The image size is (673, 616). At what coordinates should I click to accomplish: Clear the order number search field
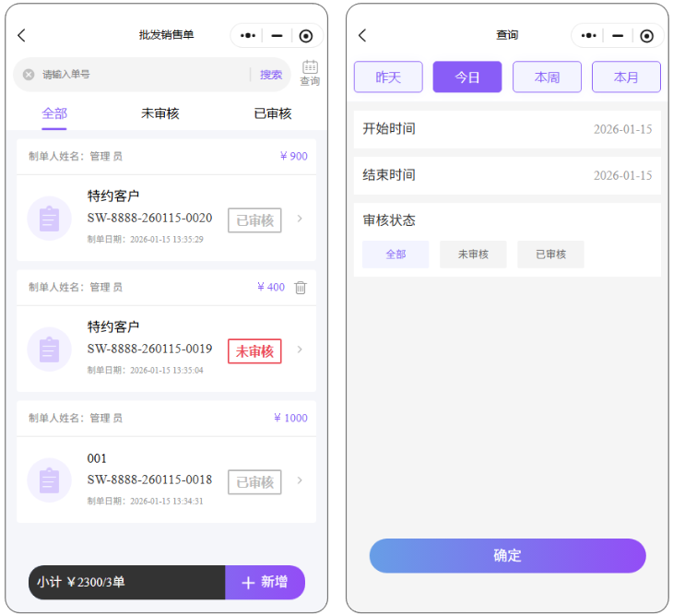coord(29,75)
